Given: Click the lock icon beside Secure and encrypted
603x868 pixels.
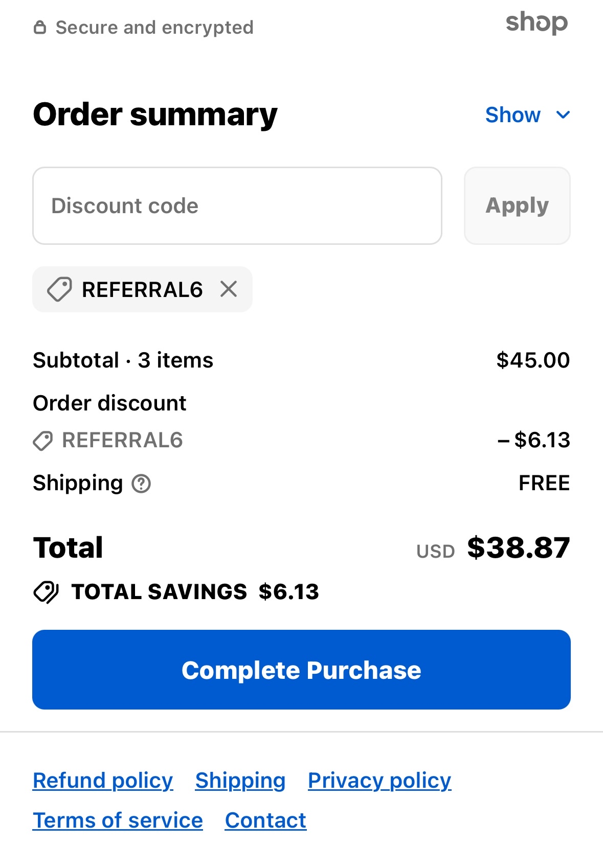Looking at the screenshot, I should pyautogui.click(x=40, y=27).
